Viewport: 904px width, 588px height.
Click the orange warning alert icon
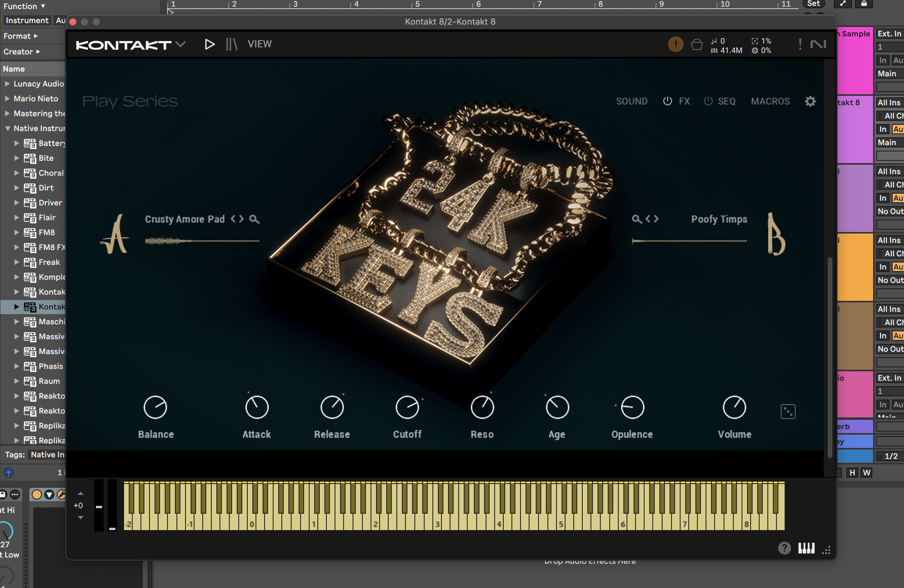point(675,44)
